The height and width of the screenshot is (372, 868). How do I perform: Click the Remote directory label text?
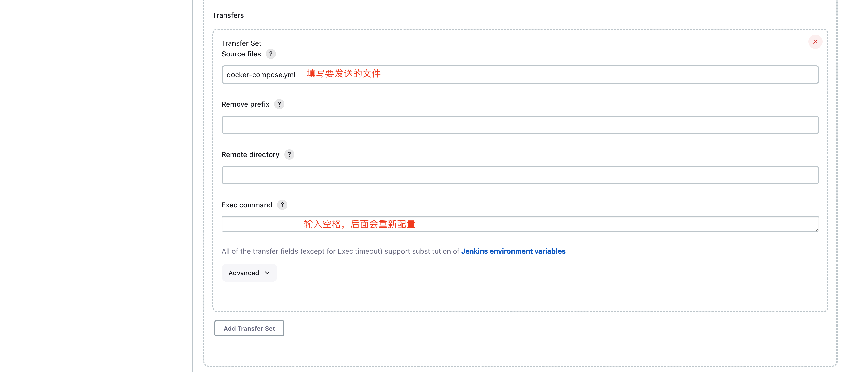(x=250, y=154)
